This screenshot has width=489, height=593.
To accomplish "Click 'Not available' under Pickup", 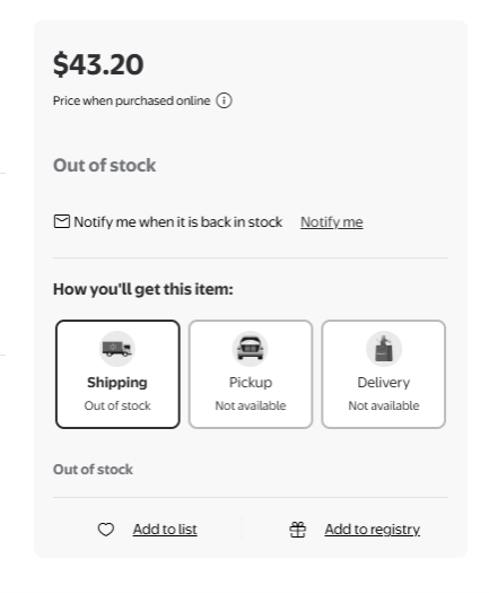I will [x=250, y=406].
